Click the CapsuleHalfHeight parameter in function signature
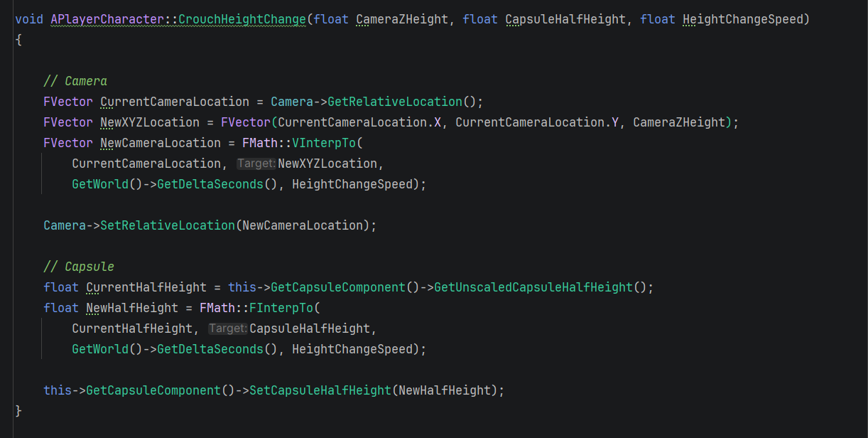 (565, 19)
